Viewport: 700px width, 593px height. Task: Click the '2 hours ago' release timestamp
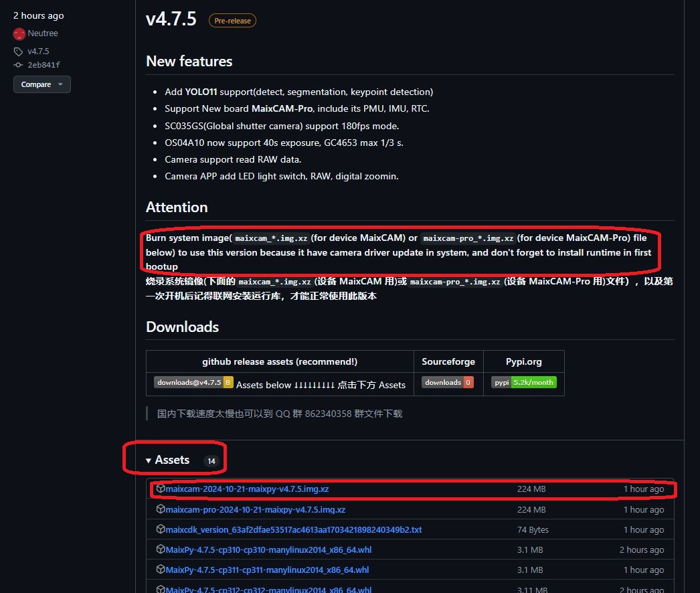pyautogui.click(x=38, y=15)
